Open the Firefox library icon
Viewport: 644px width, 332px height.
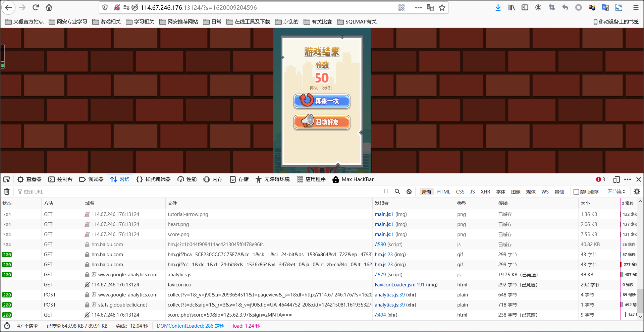[x=511, y=7]
